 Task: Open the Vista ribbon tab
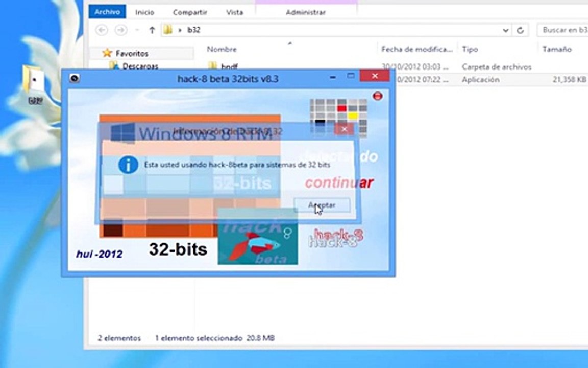point(234,12)
